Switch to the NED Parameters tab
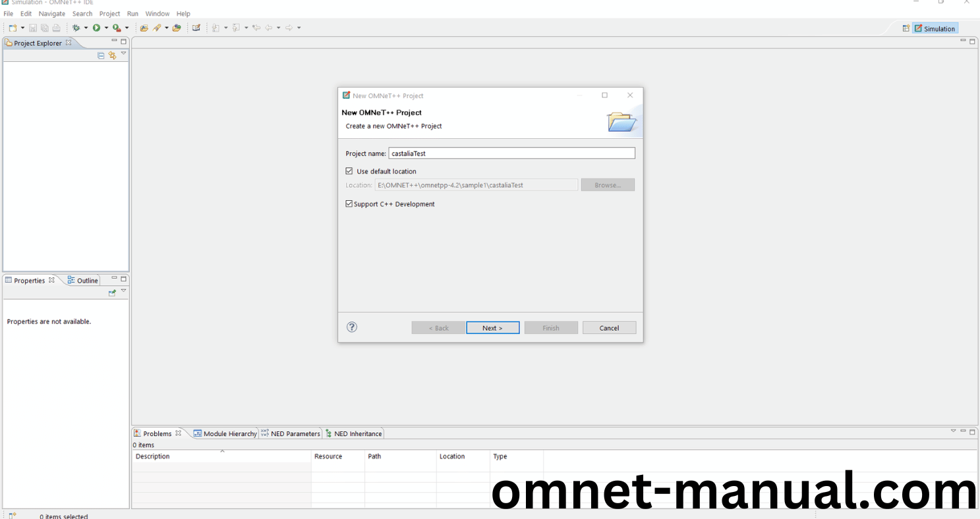 [290, 433]
